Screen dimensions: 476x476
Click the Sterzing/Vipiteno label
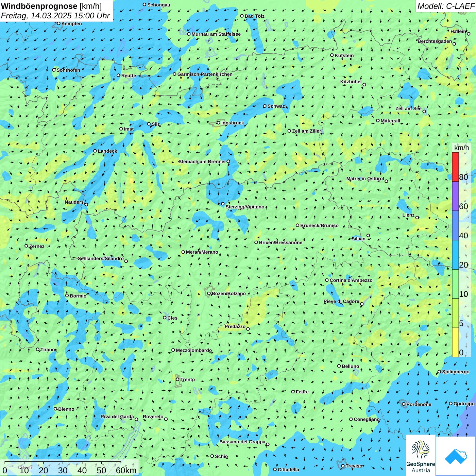click(x=245, y=207)
